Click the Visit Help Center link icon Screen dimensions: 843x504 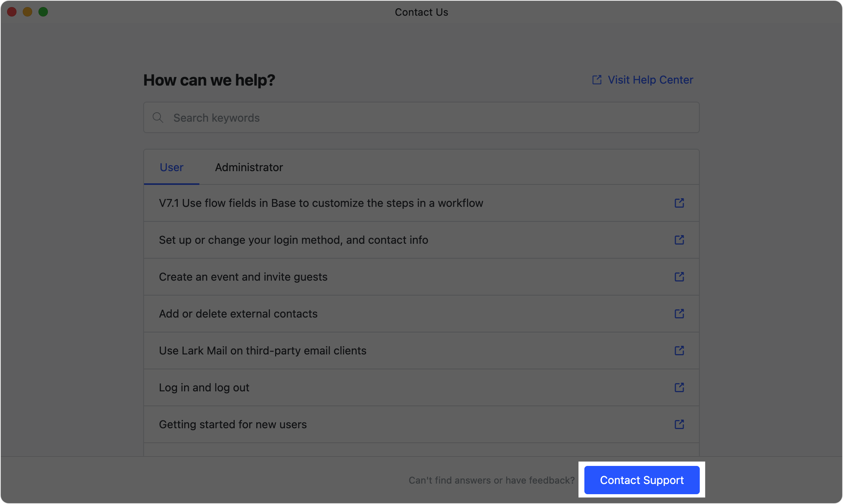[x=597, y=80]
